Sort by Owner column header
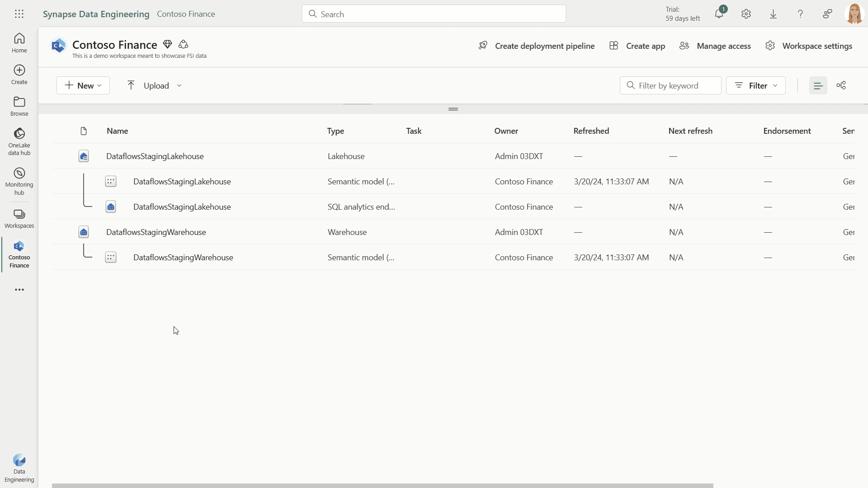Screen dimensions: 868x488 [x=506, y=131]
